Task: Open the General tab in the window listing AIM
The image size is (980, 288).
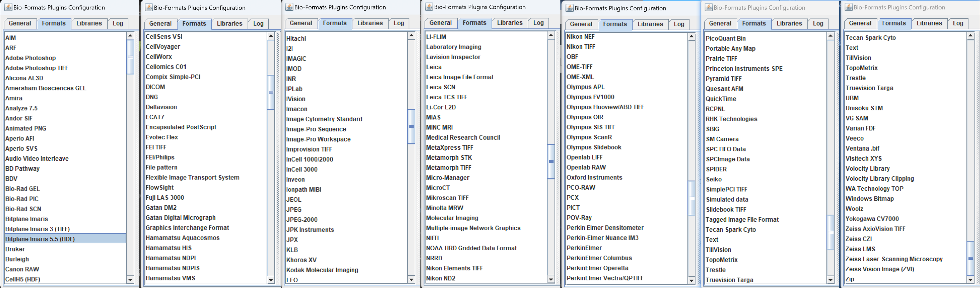Action: click(20, 23)
